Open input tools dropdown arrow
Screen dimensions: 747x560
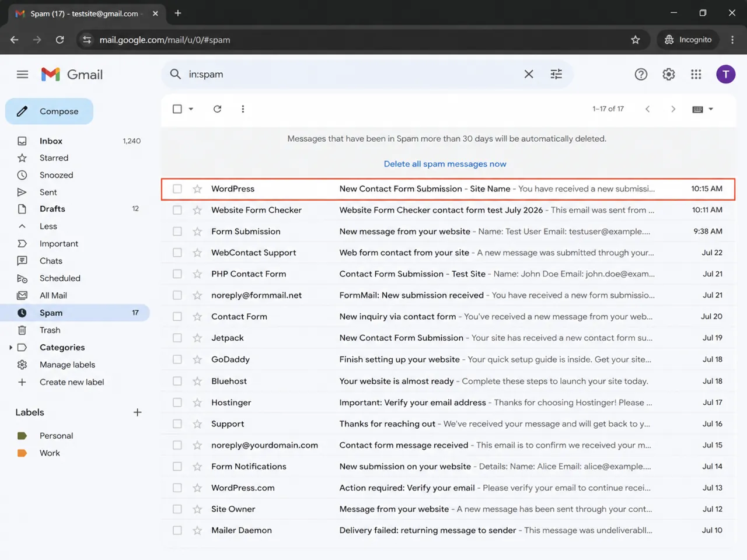coord(711,109)
